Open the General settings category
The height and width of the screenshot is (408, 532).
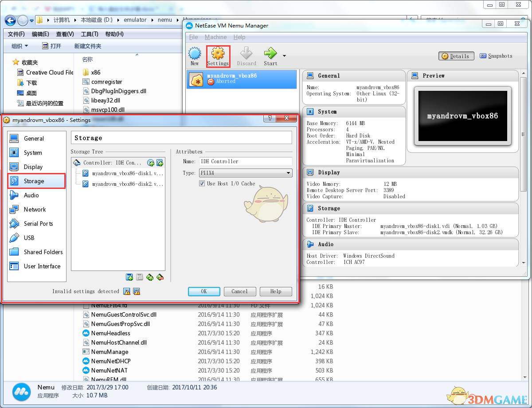(37, 138)
